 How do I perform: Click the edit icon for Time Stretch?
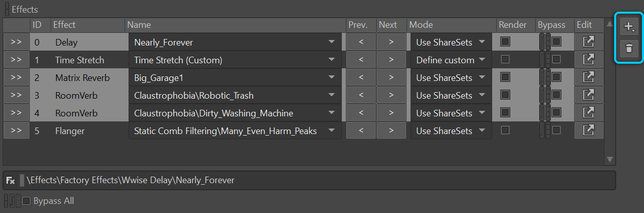coord(588,60)
